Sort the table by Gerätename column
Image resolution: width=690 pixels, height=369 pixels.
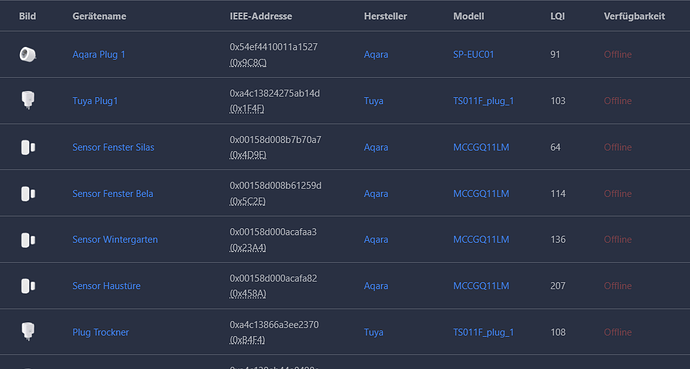[99, 16]
